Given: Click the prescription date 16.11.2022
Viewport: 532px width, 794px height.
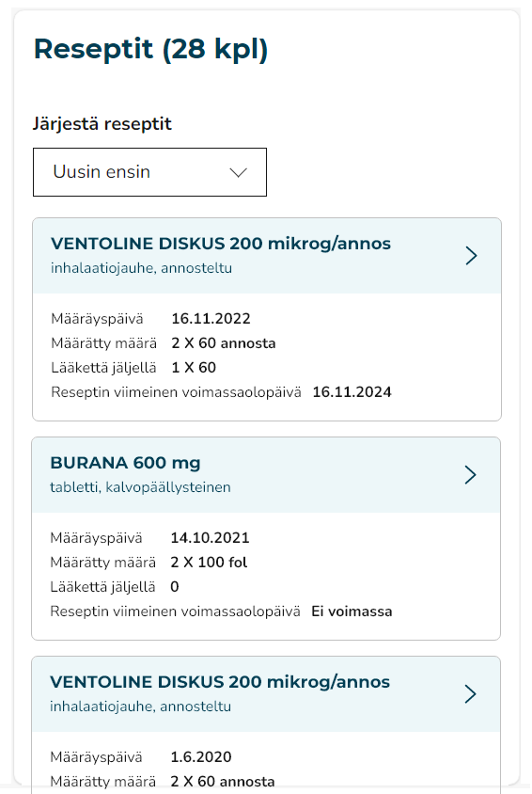Looking at the screenshot, I should 211,319.
